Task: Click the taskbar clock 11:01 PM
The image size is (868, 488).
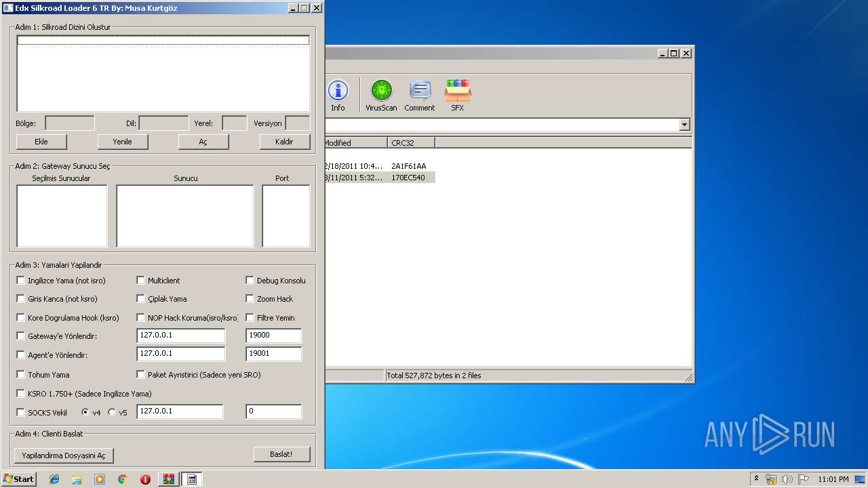Action: point(833,479)
